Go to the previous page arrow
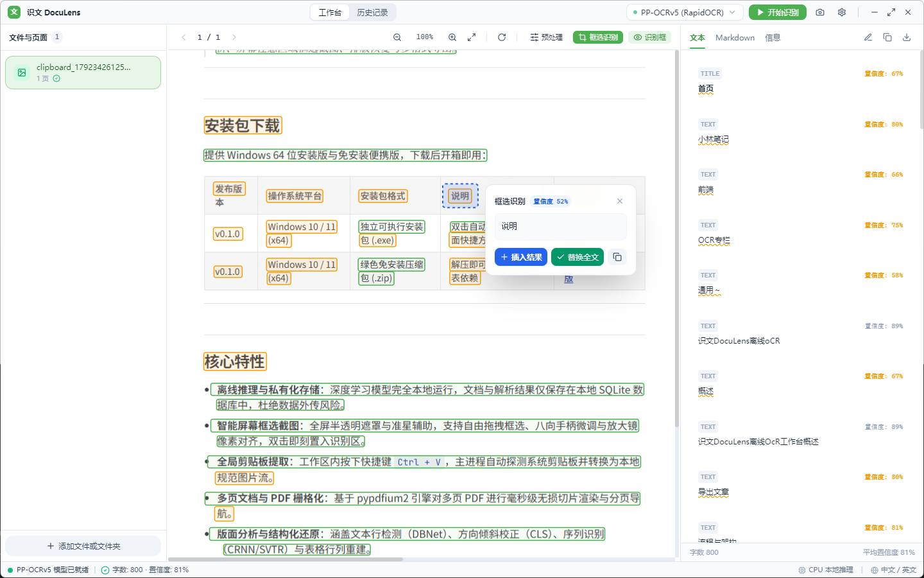The width and height of the screenshot is (924, 578). click(184, 37)
